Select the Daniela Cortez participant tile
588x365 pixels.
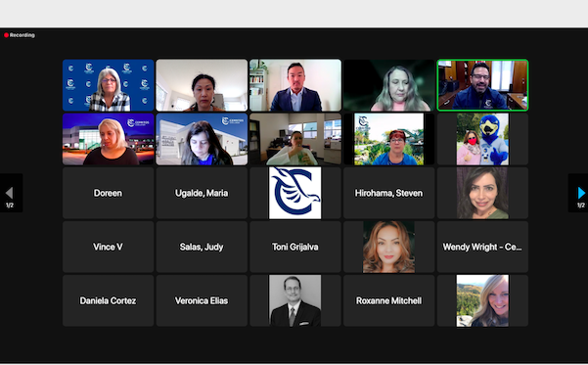(x=108, y=300)
